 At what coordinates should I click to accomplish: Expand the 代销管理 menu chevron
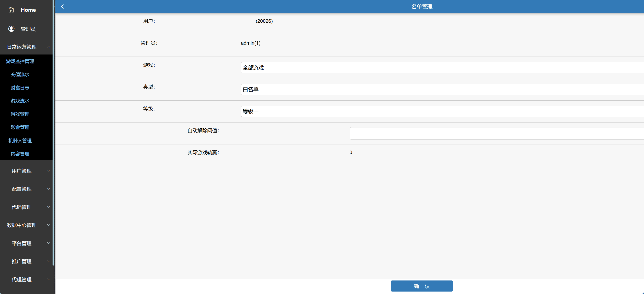coord(48,207)
